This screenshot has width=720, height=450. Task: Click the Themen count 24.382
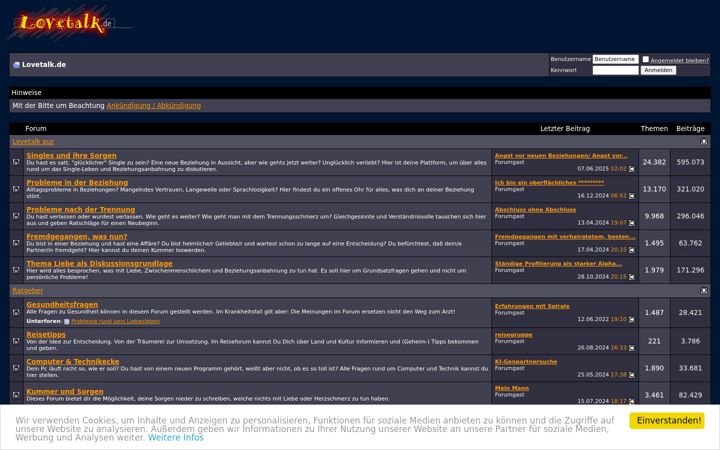click(654, 162)
